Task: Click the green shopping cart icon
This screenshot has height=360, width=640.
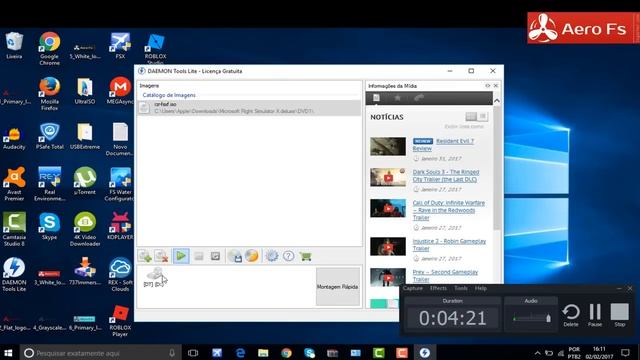Action: tap(305, 256)
